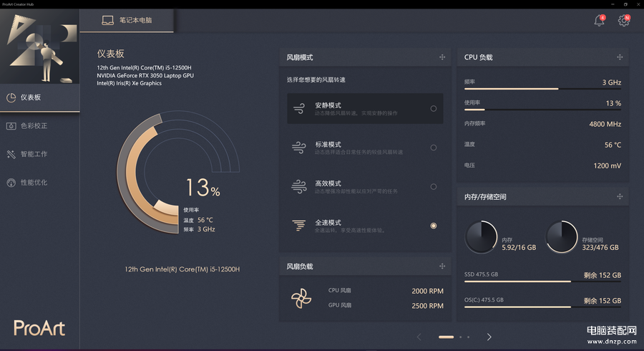Go to next page with right chevron
644x351 pixels.
tap(489, 337)
